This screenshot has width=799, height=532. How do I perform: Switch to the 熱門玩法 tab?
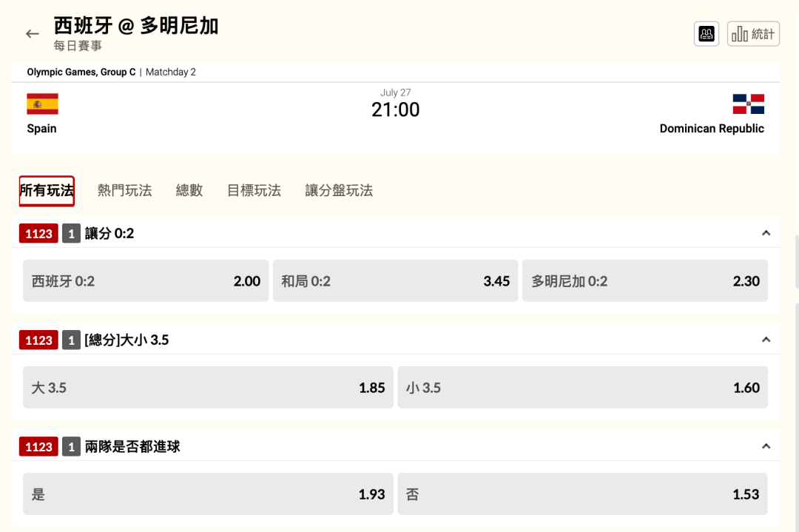point(124,191)
